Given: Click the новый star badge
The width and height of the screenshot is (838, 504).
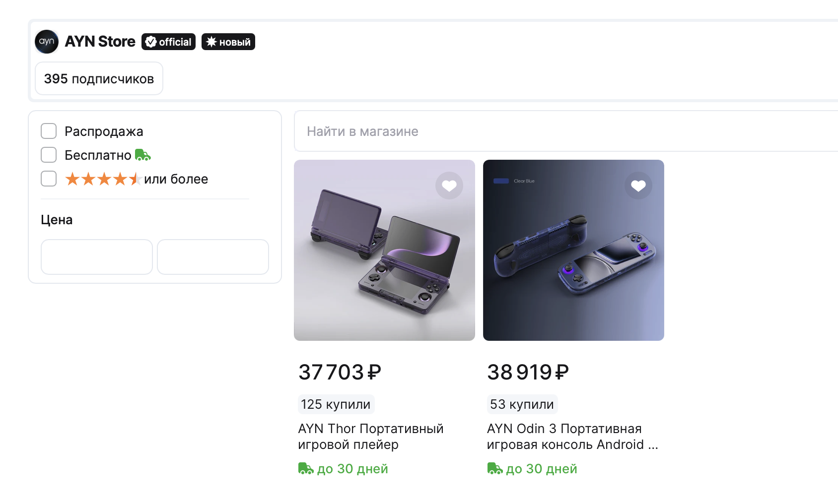Looking at the screenshot, I should tap(228, 42).
